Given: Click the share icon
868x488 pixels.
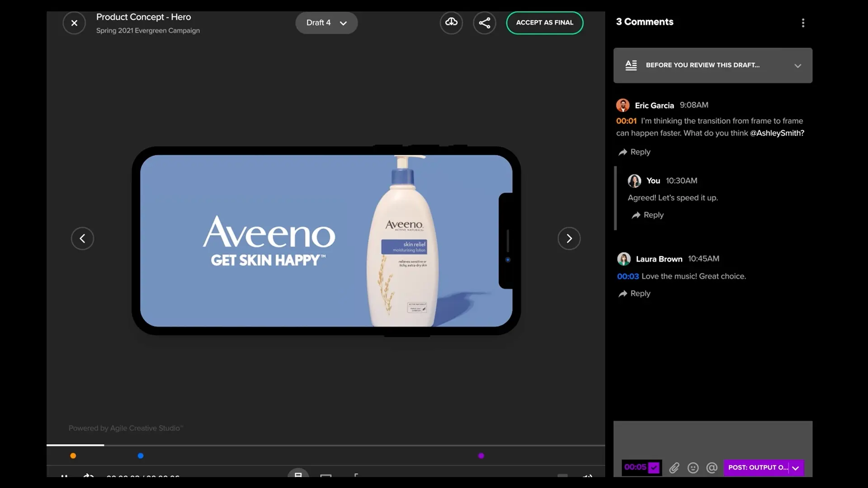Looking at the screenshot, I should [485, 23].
